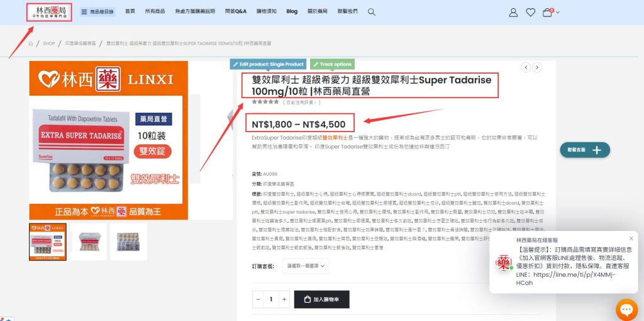Image resolution: width=644 pixels, height=321 pixels.
Task: Go to SHOP breadcrumb link
Action: pyautogui.click(x=49, y=43)
